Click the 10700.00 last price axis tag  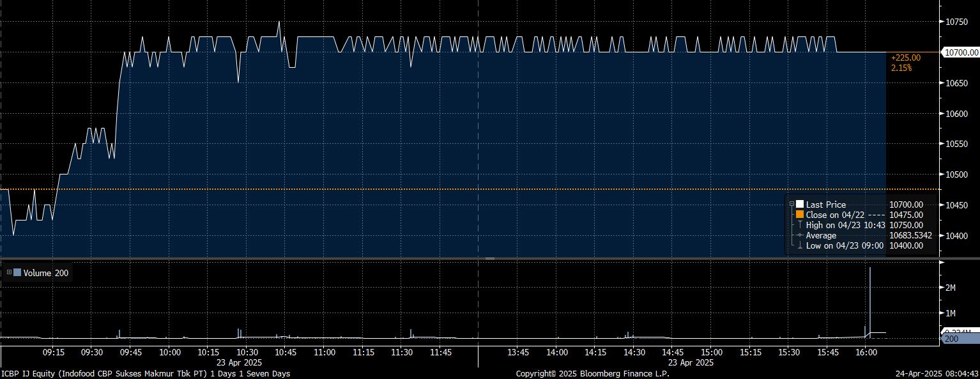(x=961, y=52)
